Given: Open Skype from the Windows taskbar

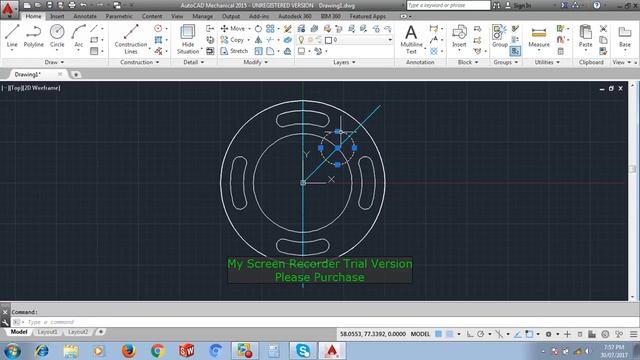Looking at the screenshot, I should (302, 351).
